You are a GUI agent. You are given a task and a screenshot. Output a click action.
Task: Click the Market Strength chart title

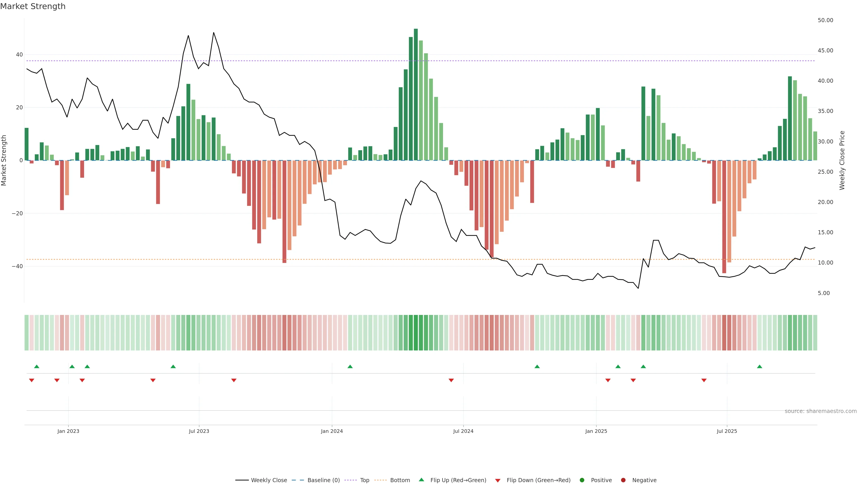[x=33, y=6]
